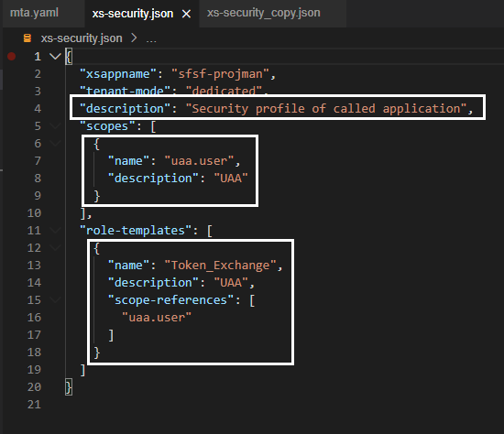Click the "Token_Exchange" string value
Image resolution: width=504 pixels, height=434 pixels.
click(220, 266)
